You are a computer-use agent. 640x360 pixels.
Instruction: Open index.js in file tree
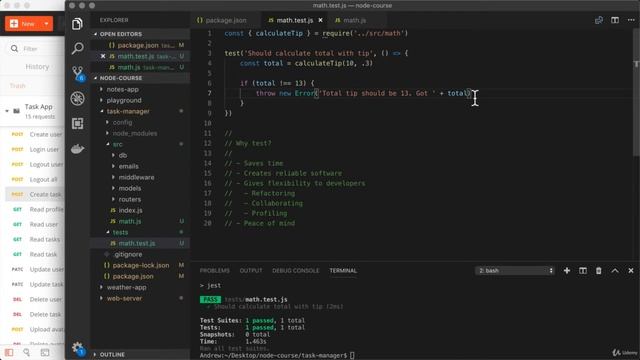(x=130, y=210)
